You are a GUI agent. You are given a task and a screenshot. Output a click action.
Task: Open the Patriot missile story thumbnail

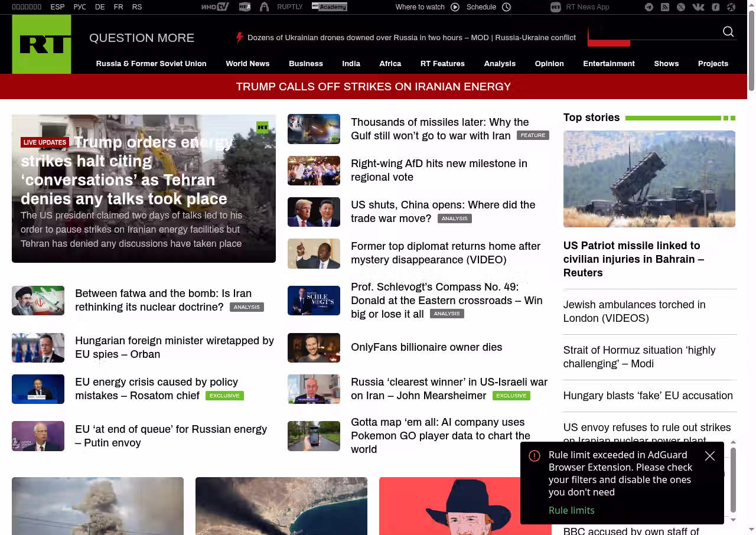pyautogui.click(x=649, y=179)
